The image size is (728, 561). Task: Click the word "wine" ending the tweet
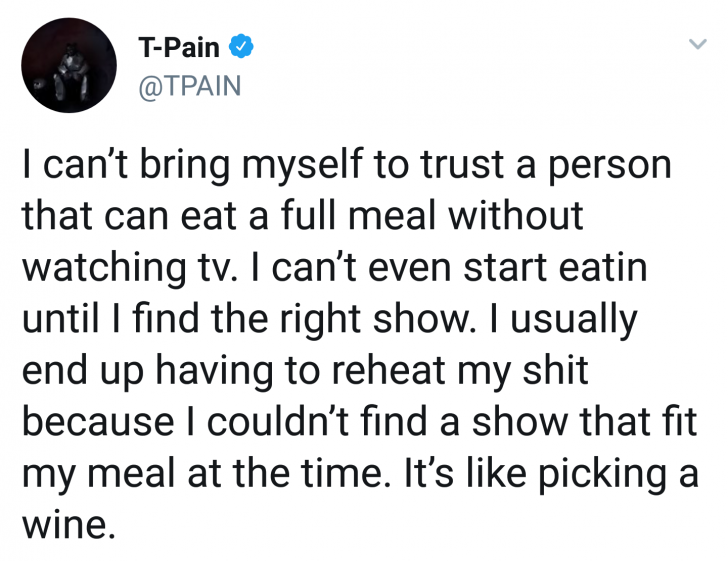point(66,527)
